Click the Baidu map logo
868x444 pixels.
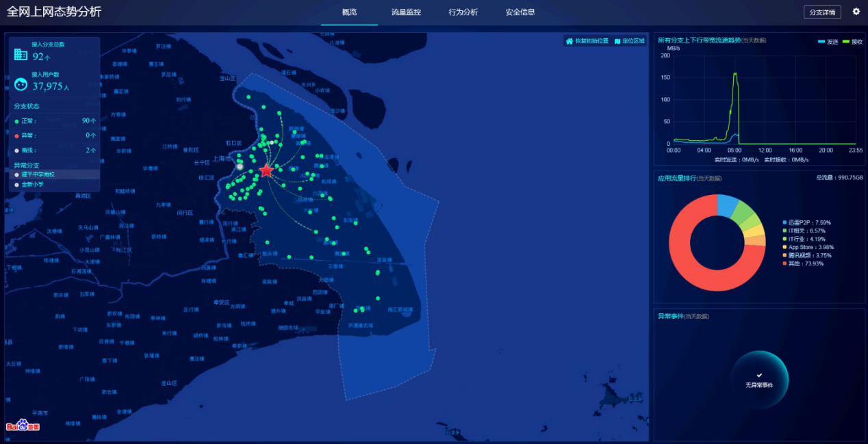click(23, 426)
